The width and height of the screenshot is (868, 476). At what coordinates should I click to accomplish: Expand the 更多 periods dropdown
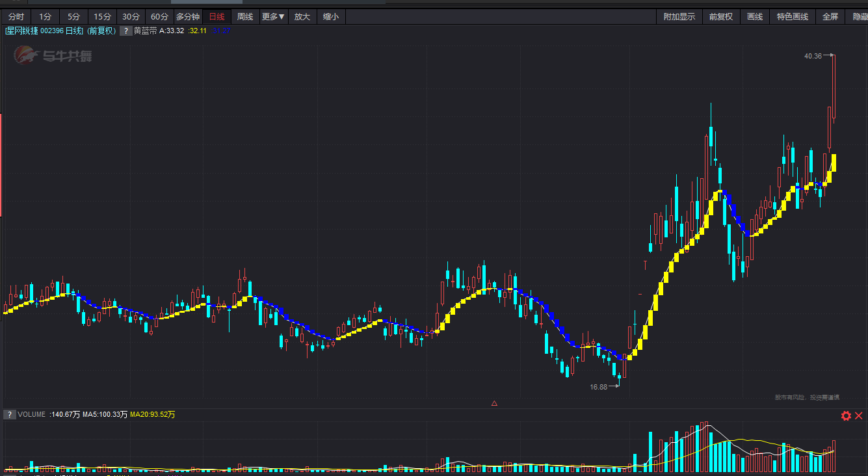coord(273,17)
